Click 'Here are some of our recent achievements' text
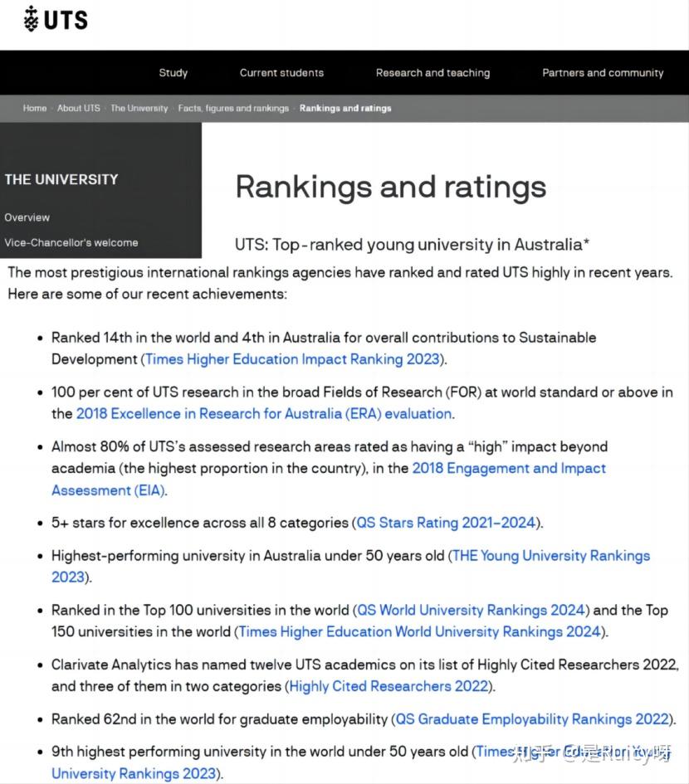 click(147, 294)
